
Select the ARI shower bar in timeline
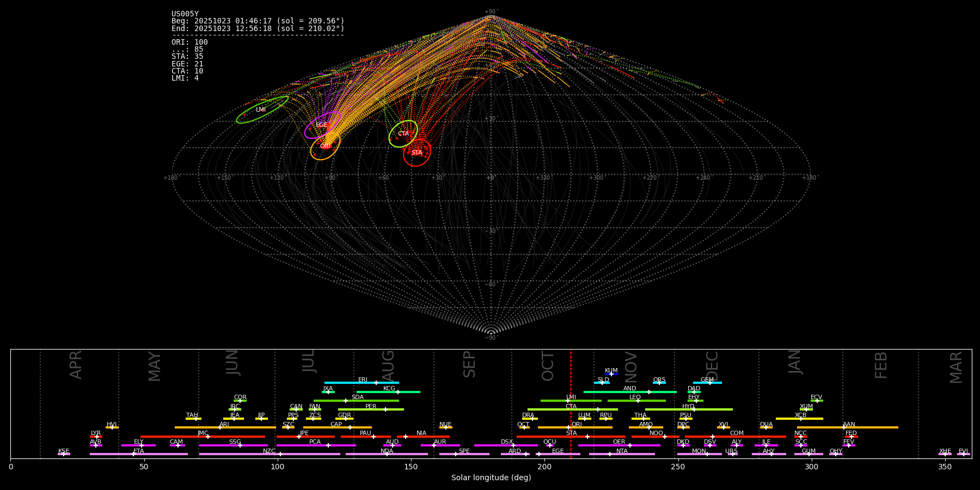tap(225, 427)
